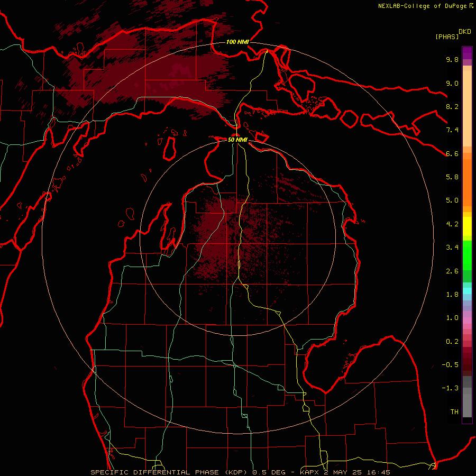Click the 9.0 scale value
The height and width of the screenshot is (476, 476).
[x=452, y=83]
